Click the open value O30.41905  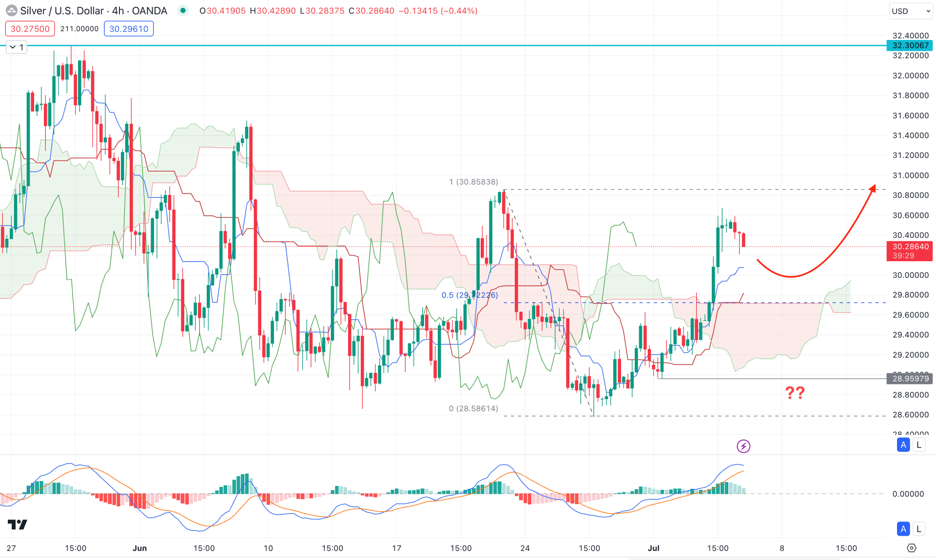223,11
